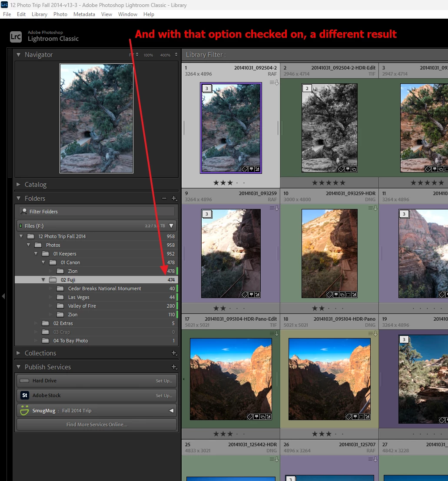The image size is (448, 481).
Task: Select thumbnail 20141031_095104-HDR-Pano
Action: (329, 379)
